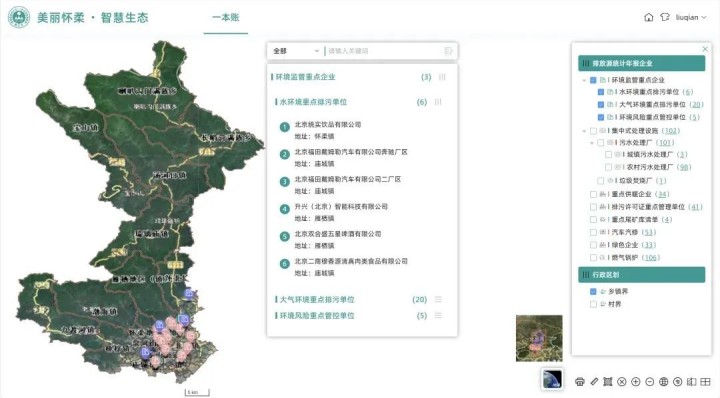The image size is (720, 398).
Task: Select 北京统实饮品有限公司 in results list
Action: coord(327,124)
